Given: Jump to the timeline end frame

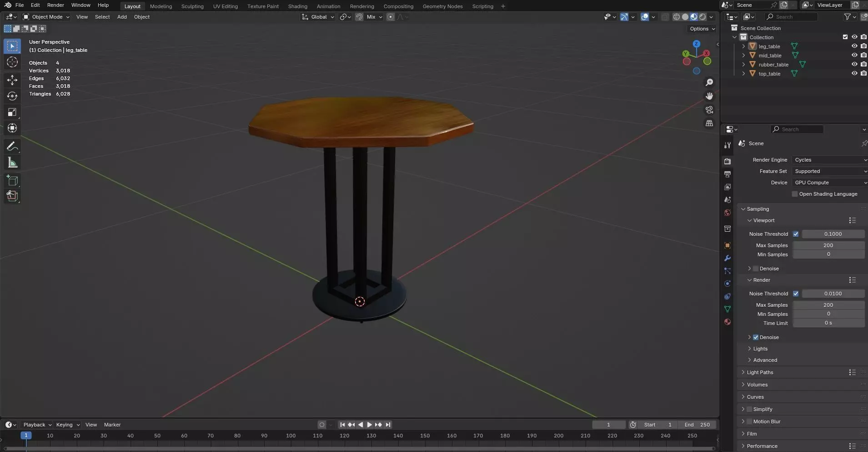Looking at the screenshot, I should (388, 425).
